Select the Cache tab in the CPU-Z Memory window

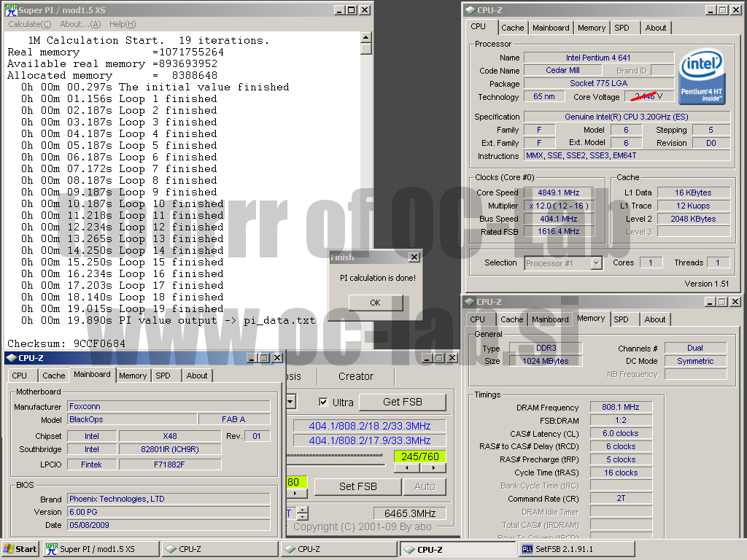pos(511,319)
